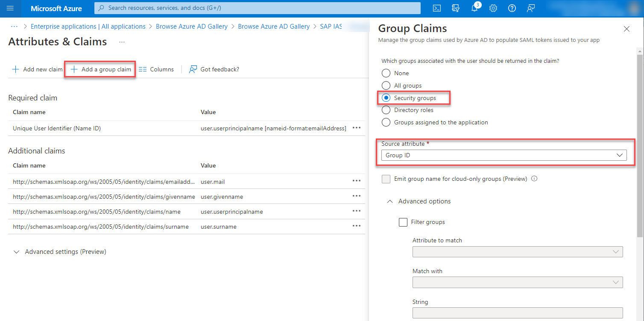This screenshot has height=321, width=644.
Task: Select the Directory roles radio button
Action: click(x=386, y=110)
